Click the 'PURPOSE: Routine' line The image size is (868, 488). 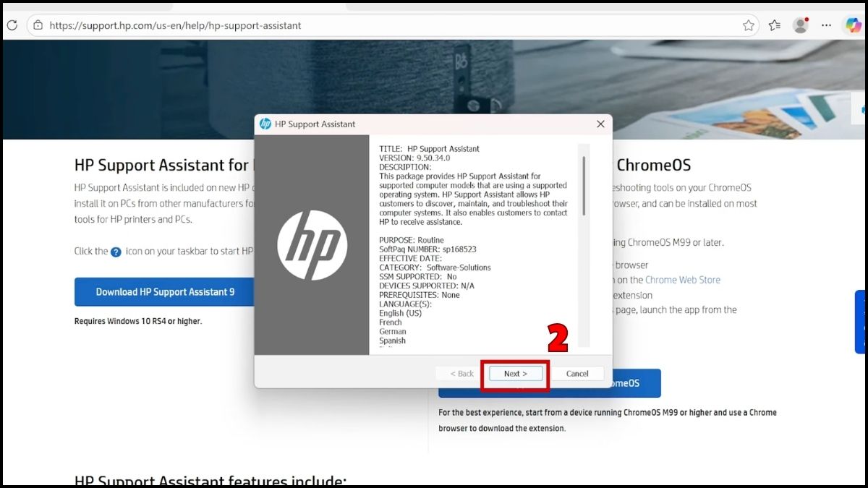pyautogui.click(x=412, y=240)
